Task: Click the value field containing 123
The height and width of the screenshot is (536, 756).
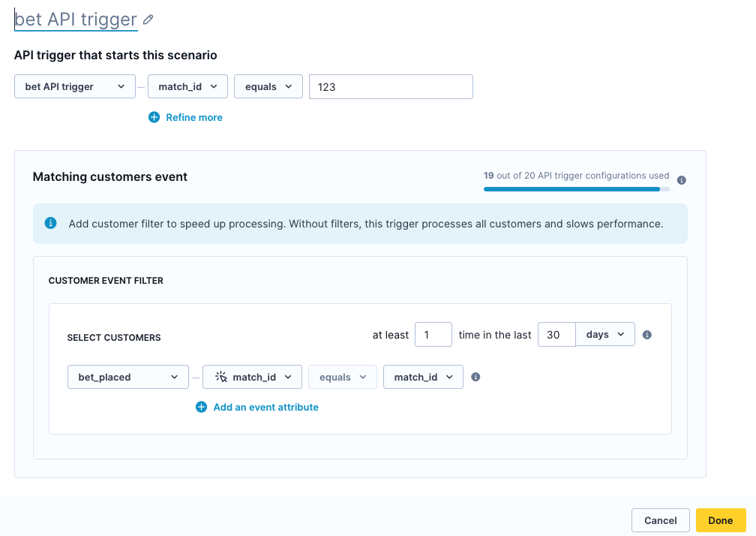Action: [390, 86]
